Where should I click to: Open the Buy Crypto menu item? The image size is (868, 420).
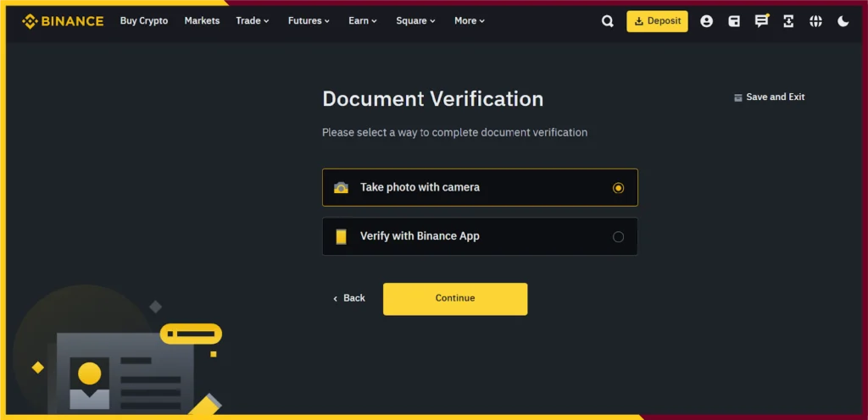[144, 21]
